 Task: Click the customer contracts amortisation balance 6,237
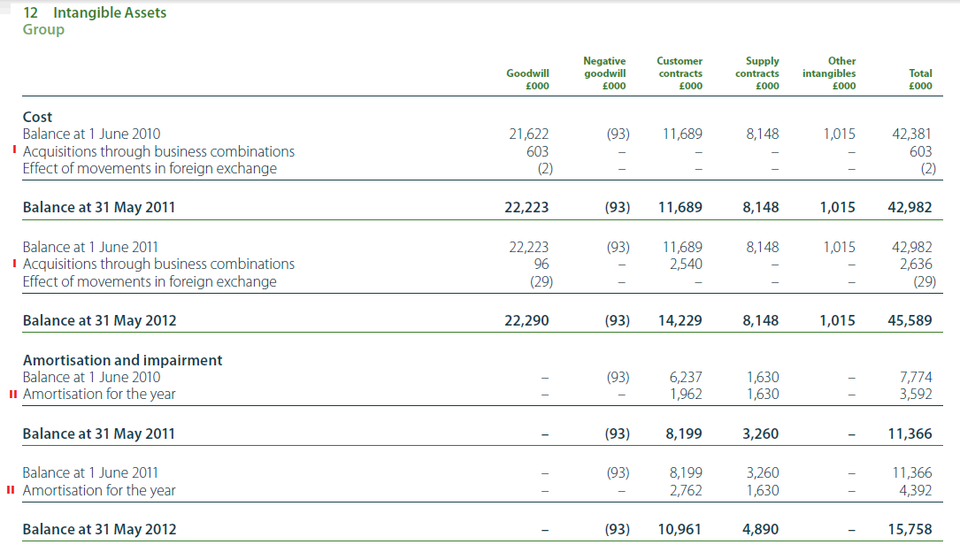686,377
